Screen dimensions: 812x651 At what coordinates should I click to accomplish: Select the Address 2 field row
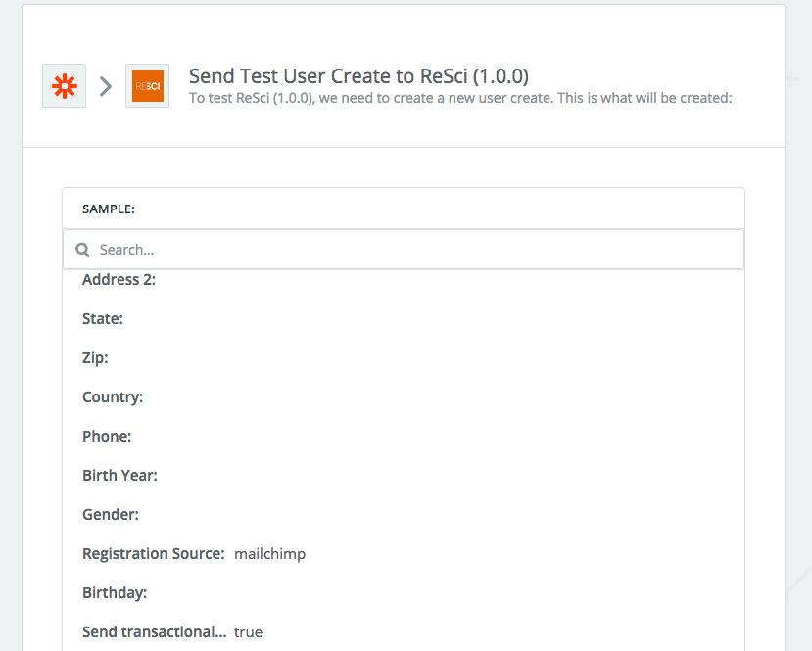click(x=404, y=280)
